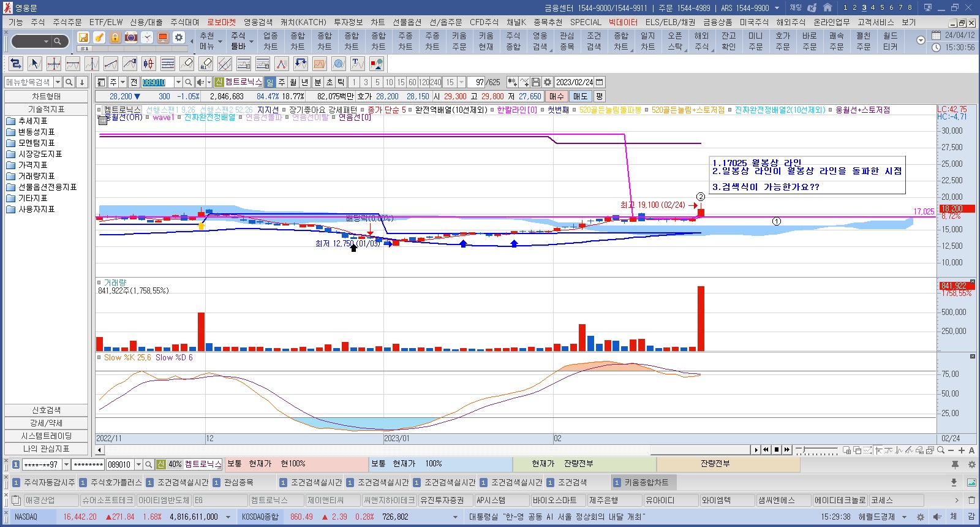This screenshot has width=980, height=527.
Task: Toggle 분 minute chart period
Action: (318, 82)
